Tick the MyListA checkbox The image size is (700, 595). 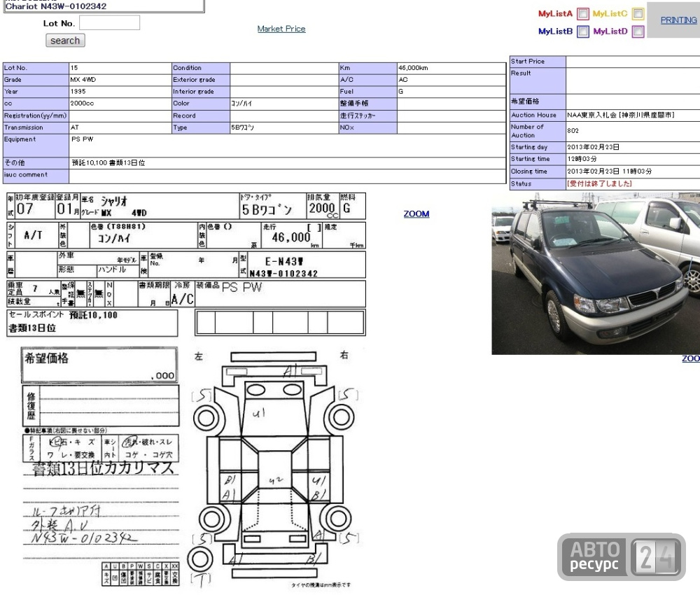[x=582, y=14]
